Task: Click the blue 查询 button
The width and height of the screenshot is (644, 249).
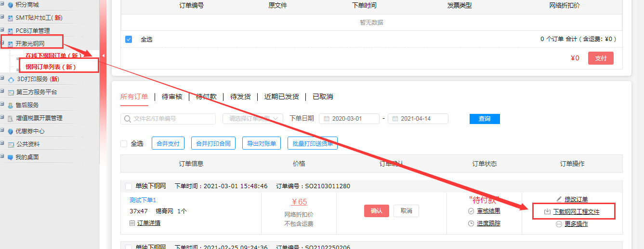Action: [485, 119]
